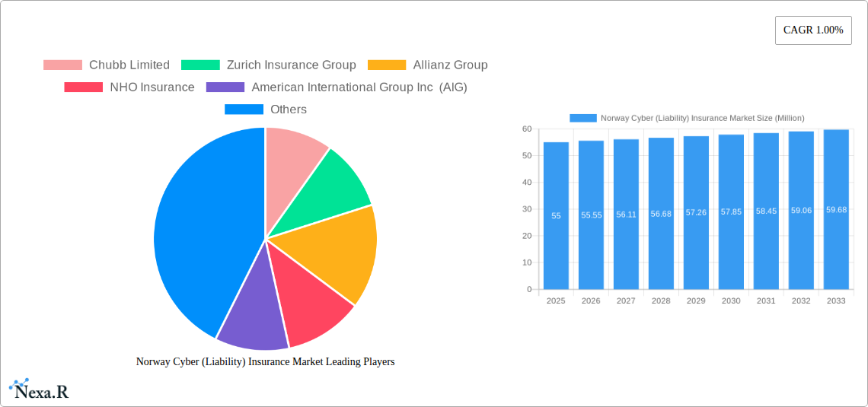
Task: Toggle Zurich Insurance Group legend label
Action: coord(291,65)
